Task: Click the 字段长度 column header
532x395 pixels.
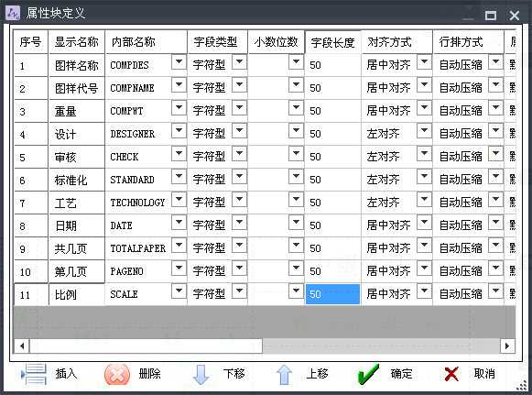Action: 332,42
